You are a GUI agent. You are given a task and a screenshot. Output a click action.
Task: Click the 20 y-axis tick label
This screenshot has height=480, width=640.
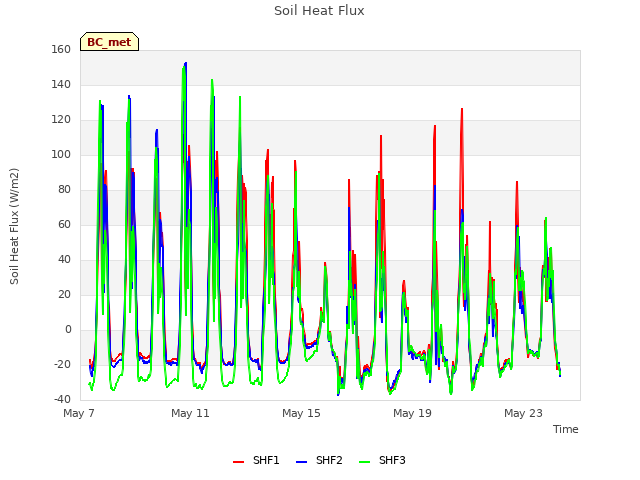click(x=64, y=295)
